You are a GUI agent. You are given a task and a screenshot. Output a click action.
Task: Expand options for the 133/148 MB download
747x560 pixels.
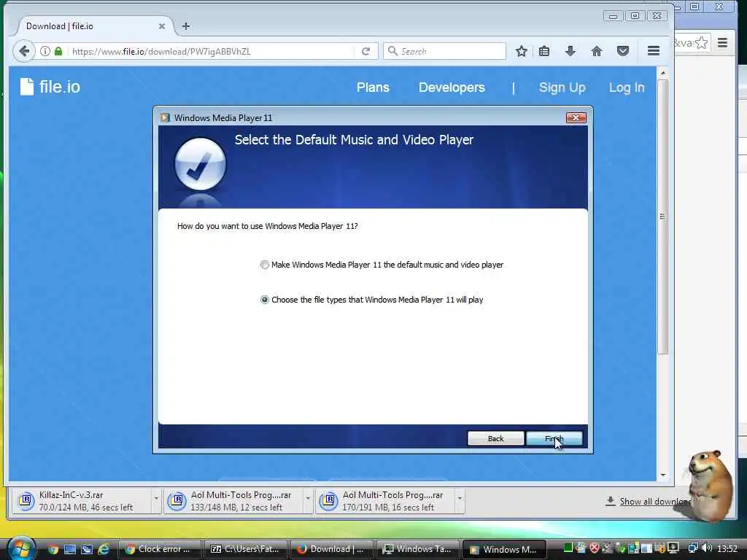tap(309, 499)
